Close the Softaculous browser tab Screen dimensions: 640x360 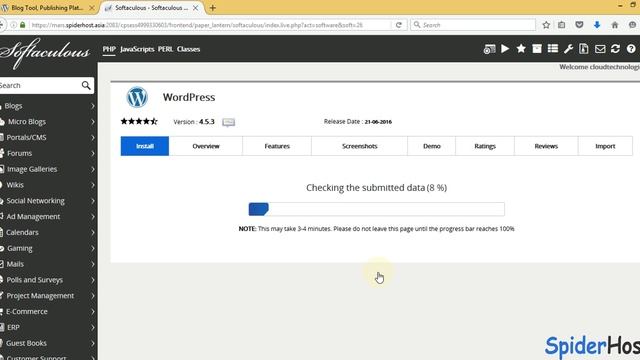tap(196, 8)
